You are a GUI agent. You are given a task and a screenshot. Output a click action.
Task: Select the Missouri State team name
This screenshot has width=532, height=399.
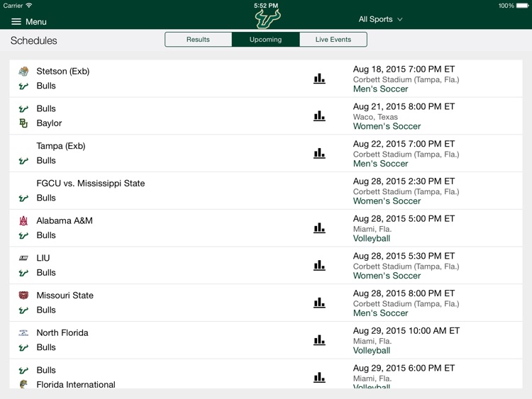tap(65, 296)
